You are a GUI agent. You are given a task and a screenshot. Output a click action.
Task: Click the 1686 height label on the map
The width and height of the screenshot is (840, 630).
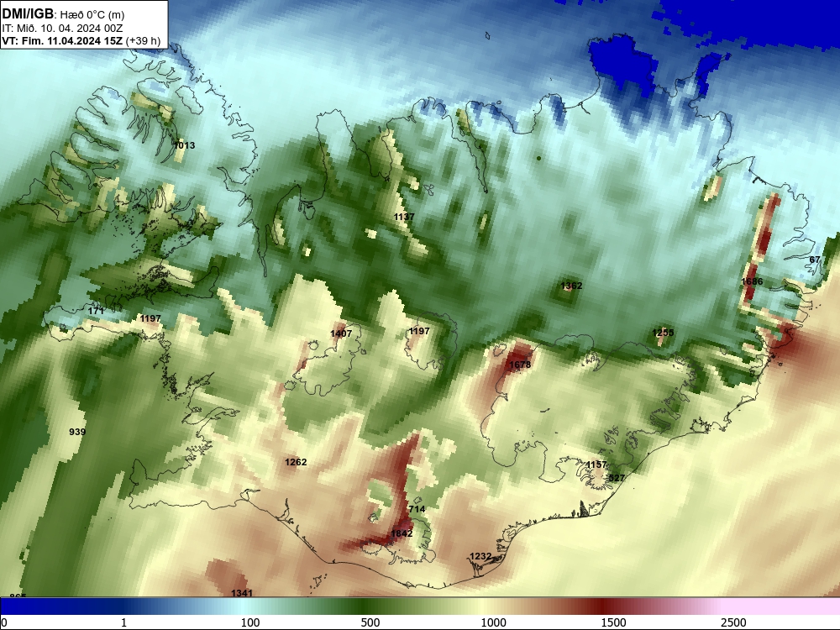click(x=752, y=281)
